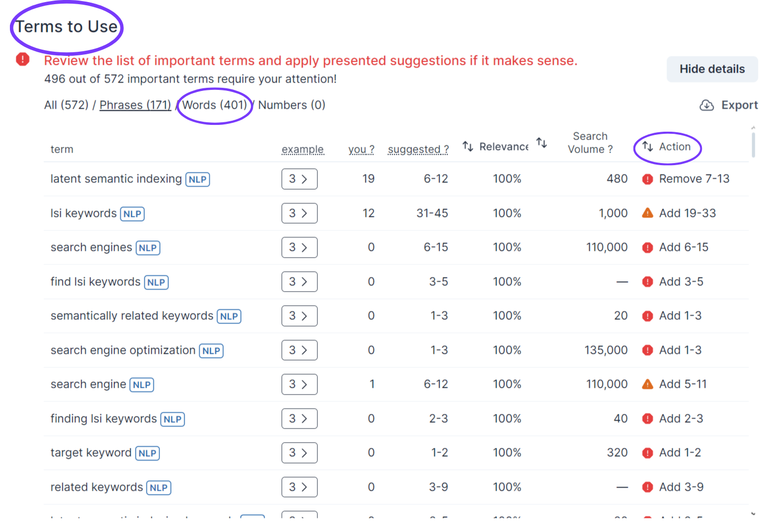Click sort arrows before Search Volume header
Viewport: 774px width, 532px height.
(x=541, y=142)
